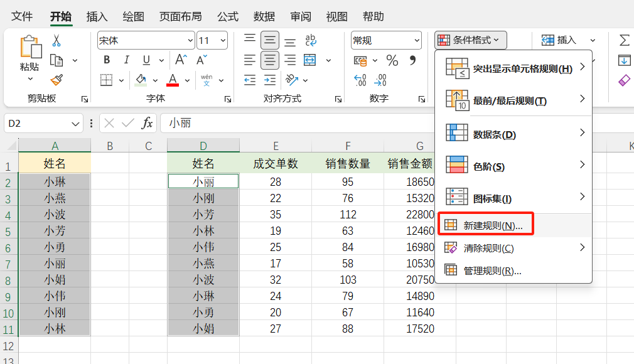Viewport: 634px width, 364px height.
Task: Open the number format dropdown showing 常规
Action: [x=417, y=40]
